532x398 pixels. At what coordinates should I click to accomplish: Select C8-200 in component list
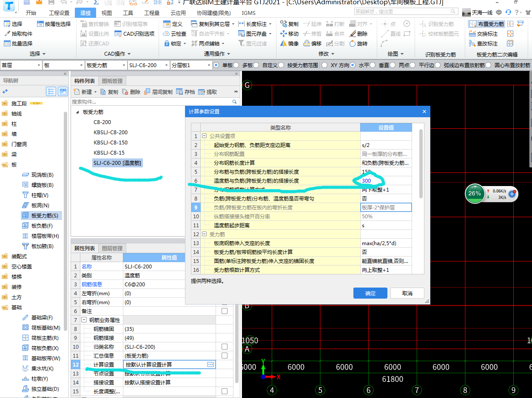[102, 122]
